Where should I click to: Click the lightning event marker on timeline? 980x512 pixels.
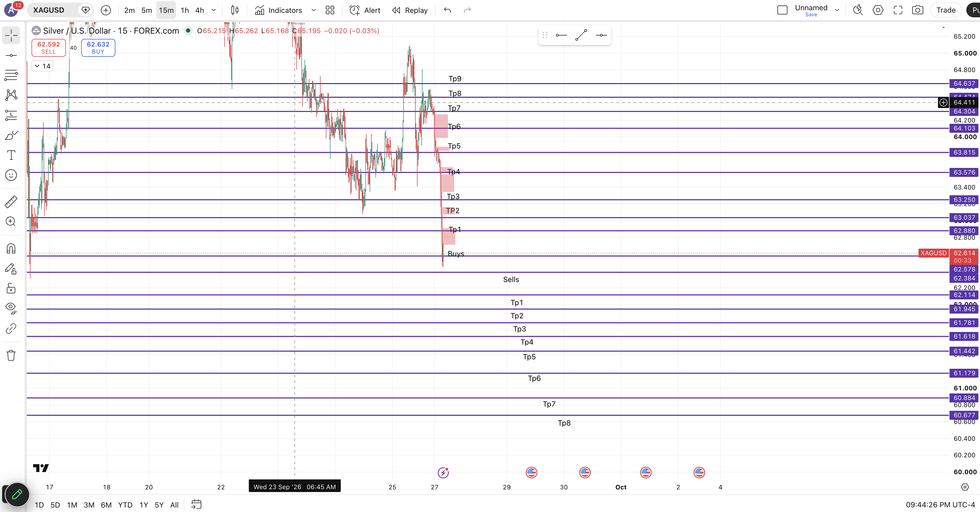[443, 473]
